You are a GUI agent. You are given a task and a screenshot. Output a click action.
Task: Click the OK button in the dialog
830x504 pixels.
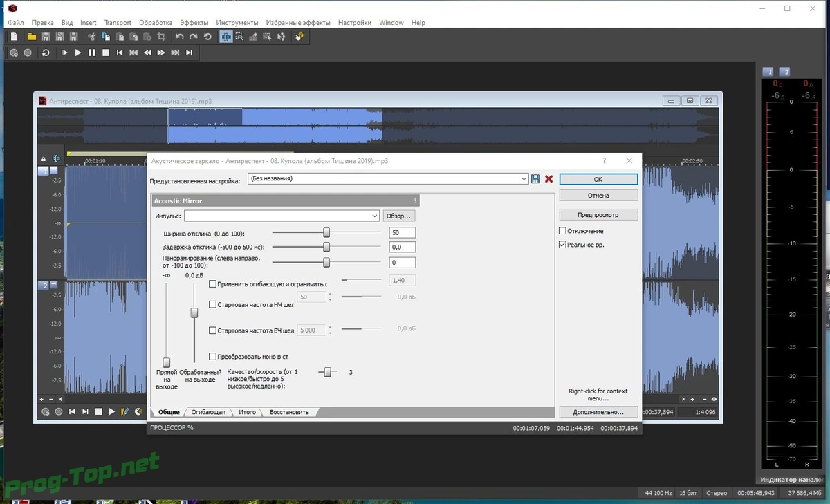pos(598,178)
